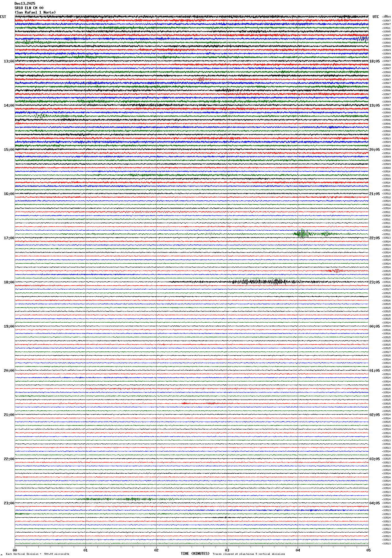This screenshot has height=558, width=392.
Task: Click the 00:05 UTC time label
Action: pos(375,326)
